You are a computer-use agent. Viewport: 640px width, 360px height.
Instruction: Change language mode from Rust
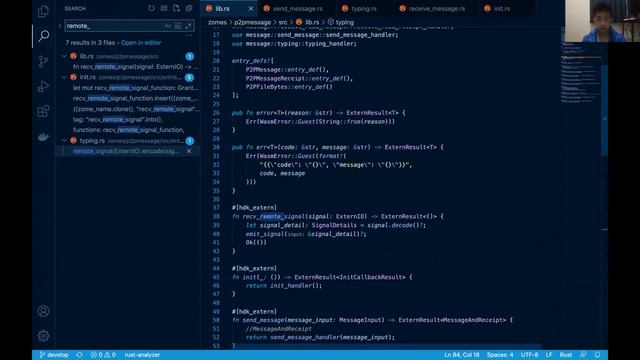pyautogui.click(x=565, y=355)
